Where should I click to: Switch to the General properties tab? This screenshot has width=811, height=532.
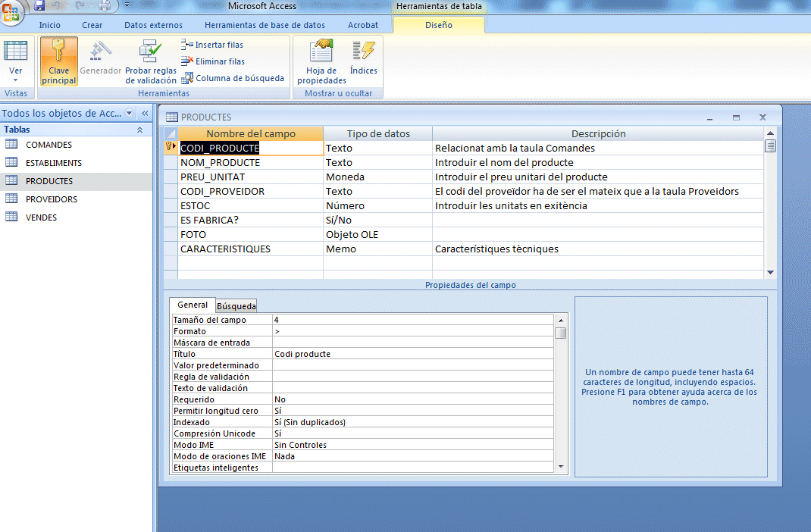pyautogui.click(x=193, y=305)
